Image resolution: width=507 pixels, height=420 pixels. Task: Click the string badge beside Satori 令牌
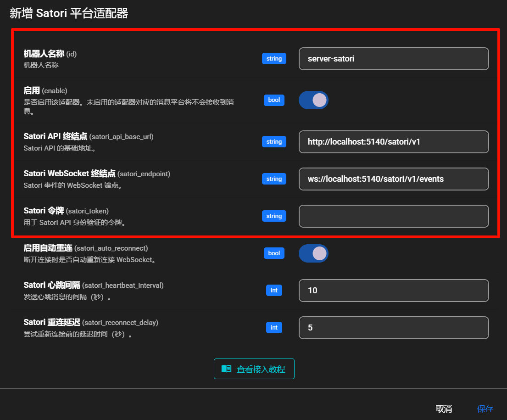[274, 216]
